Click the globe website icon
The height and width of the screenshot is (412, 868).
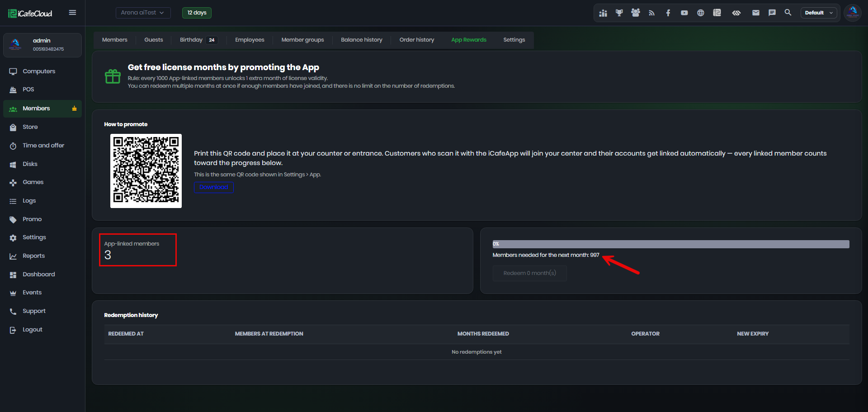[700, 13]
